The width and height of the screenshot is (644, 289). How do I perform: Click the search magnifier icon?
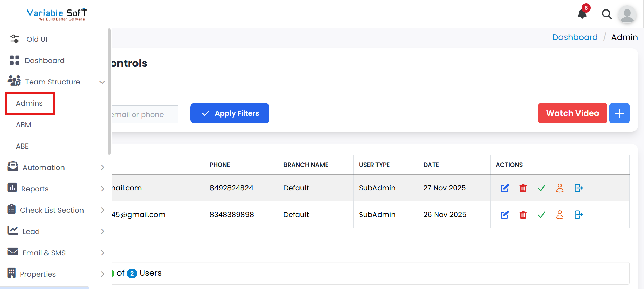tap(607, 14)
